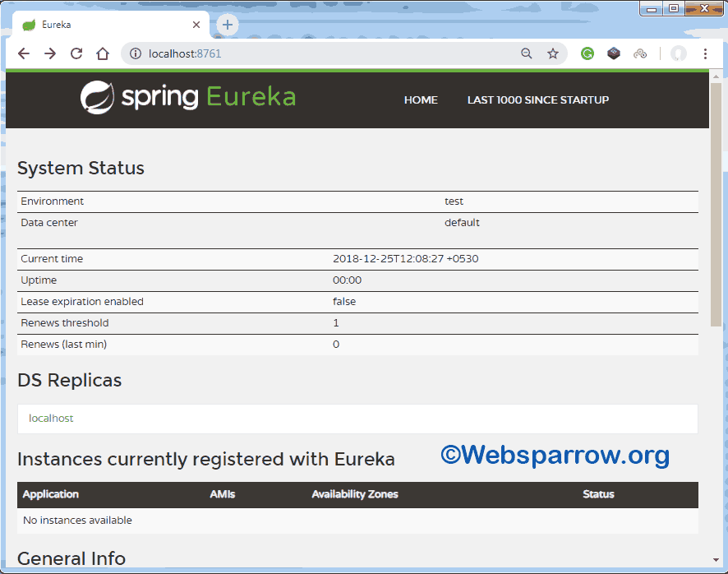This screenshot has height=574, width=728.
Task: Open the browser profile avatar
Action: pyautogui.click(x=679, y=54)
